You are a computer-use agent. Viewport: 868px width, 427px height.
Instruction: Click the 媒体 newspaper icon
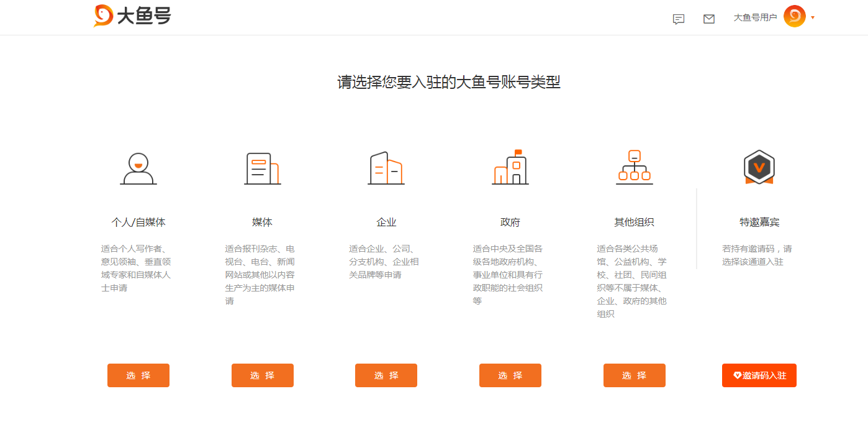point(263,168)
